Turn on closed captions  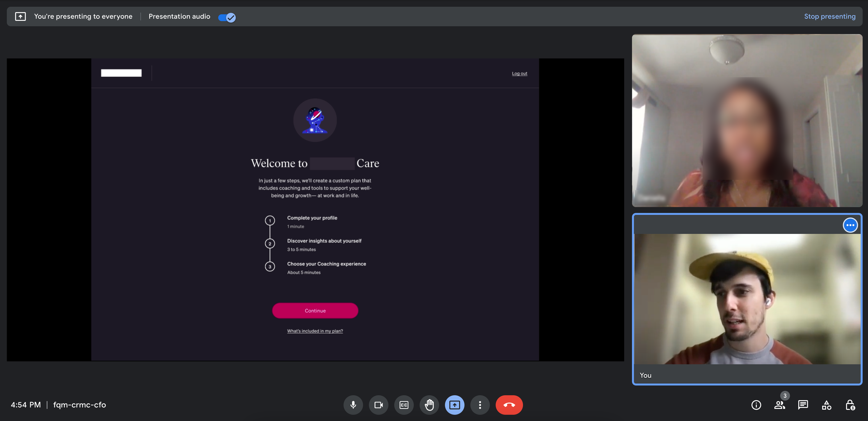(404, 405)
